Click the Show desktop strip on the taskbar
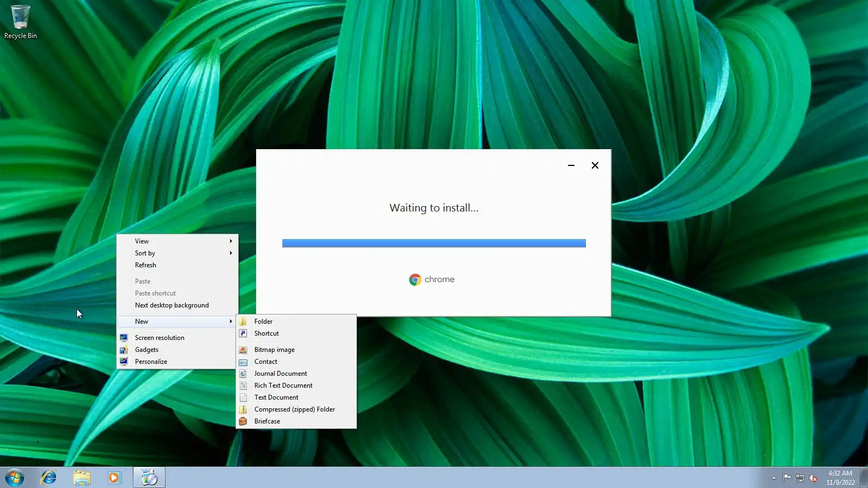Screen dimensions: 868x488 tap(864, 478)
